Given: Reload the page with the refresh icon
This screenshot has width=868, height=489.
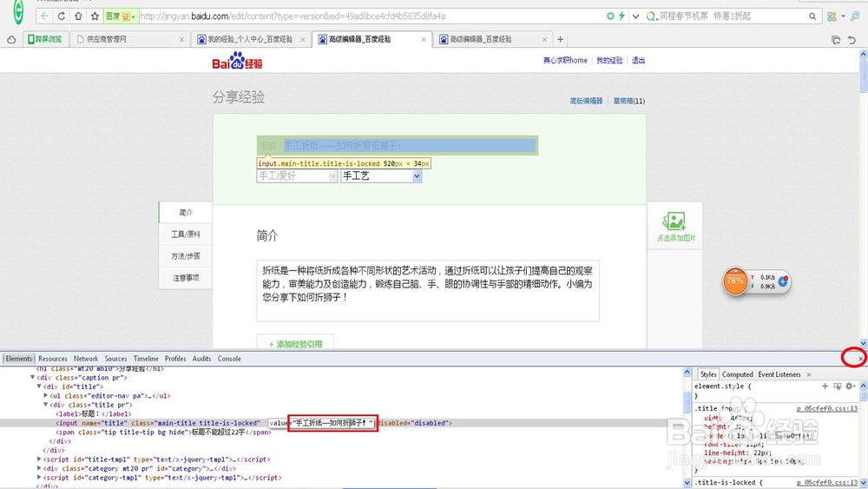Looking at the screenshot, I should [x=62, y=16].
